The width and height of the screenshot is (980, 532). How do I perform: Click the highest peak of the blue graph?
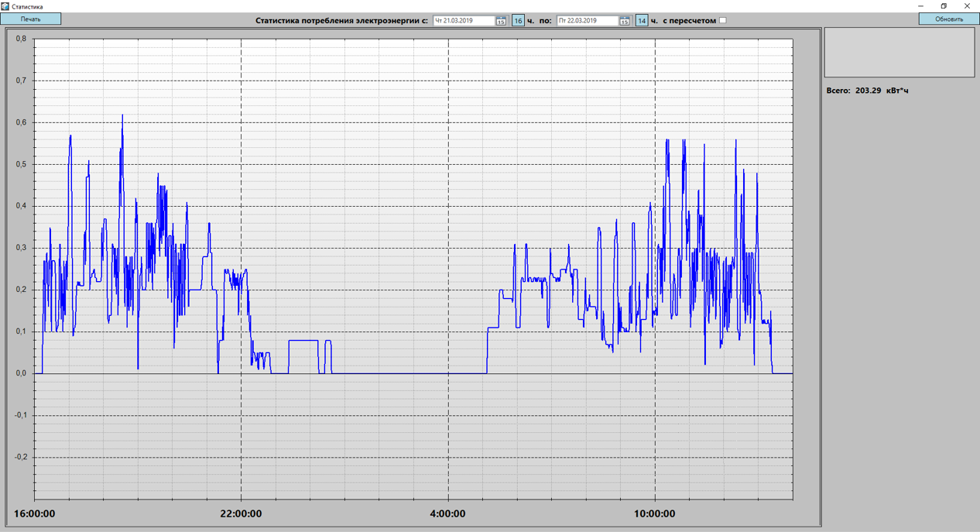click(122, 116)
